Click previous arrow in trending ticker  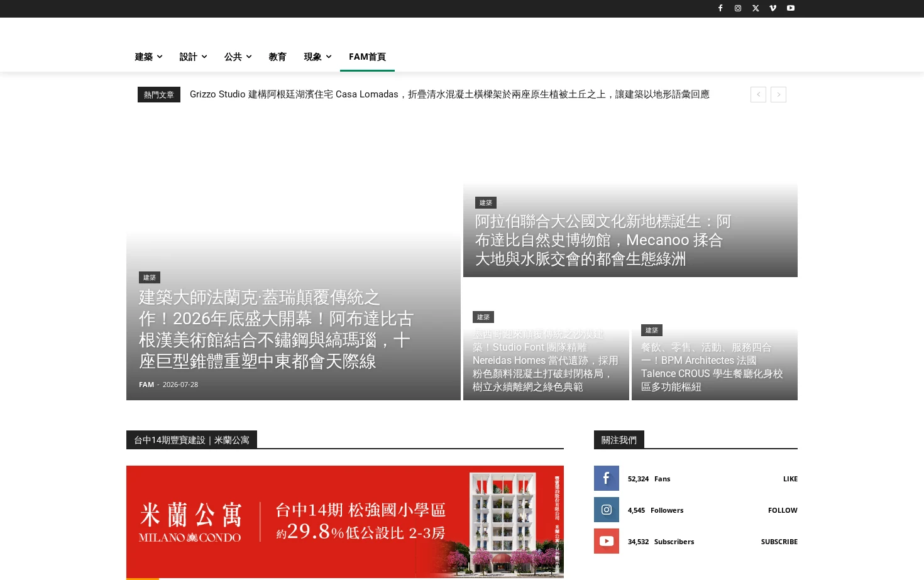[x=758, y=94]
